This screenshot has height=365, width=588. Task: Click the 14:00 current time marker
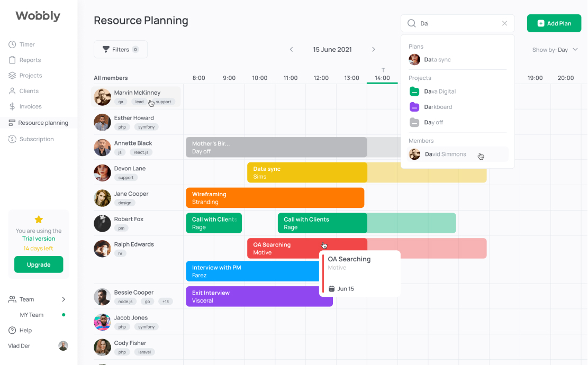(x=382, y=78)
